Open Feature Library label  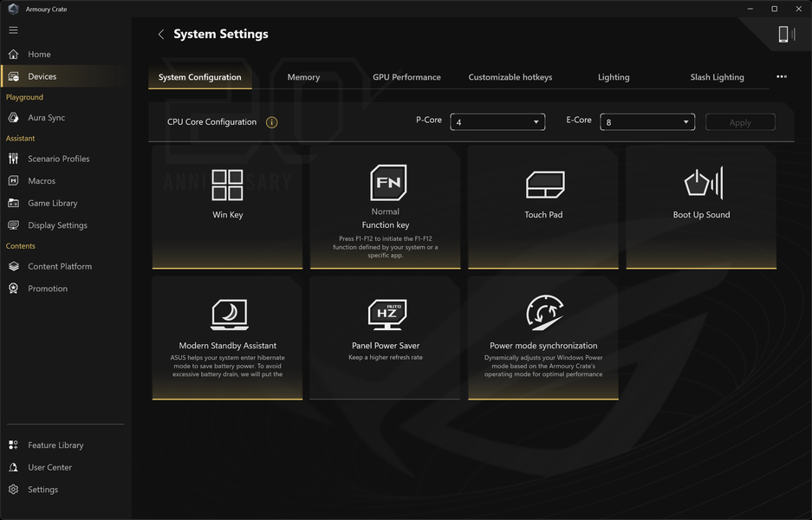coord(55,445)
